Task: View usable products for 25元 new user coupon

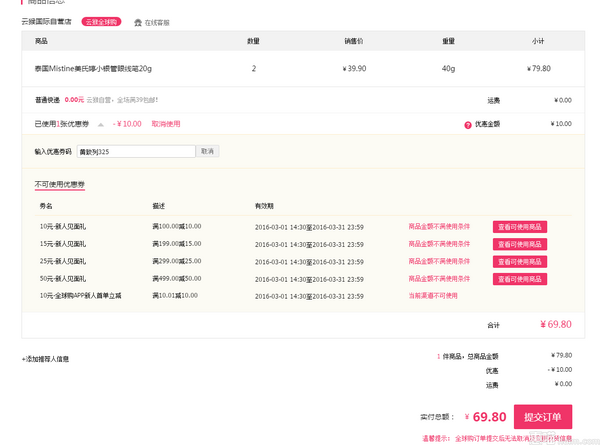Action: (520, 262)
